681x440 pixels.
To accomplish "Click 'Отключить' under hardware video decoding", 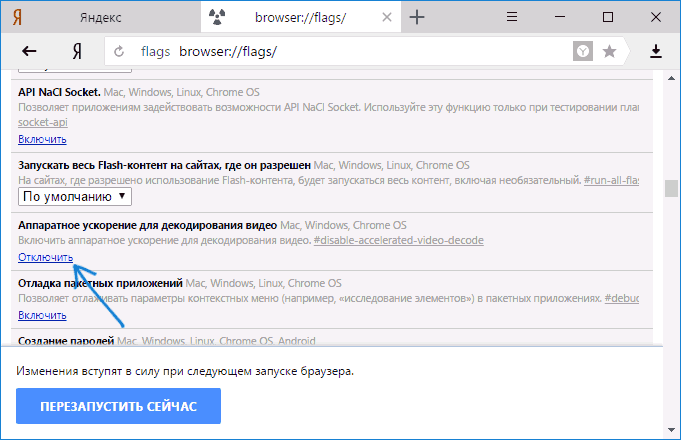I will pos(45,257).
